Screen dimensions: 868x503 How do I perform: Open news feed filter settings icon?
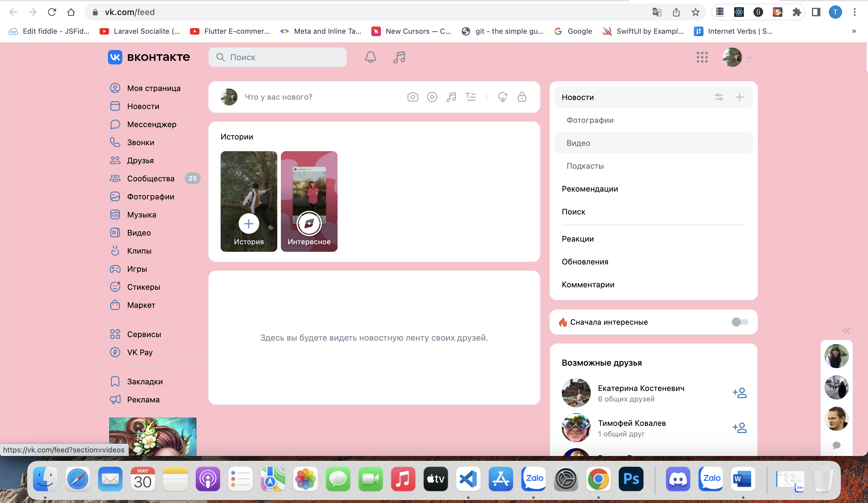point(719,97)
